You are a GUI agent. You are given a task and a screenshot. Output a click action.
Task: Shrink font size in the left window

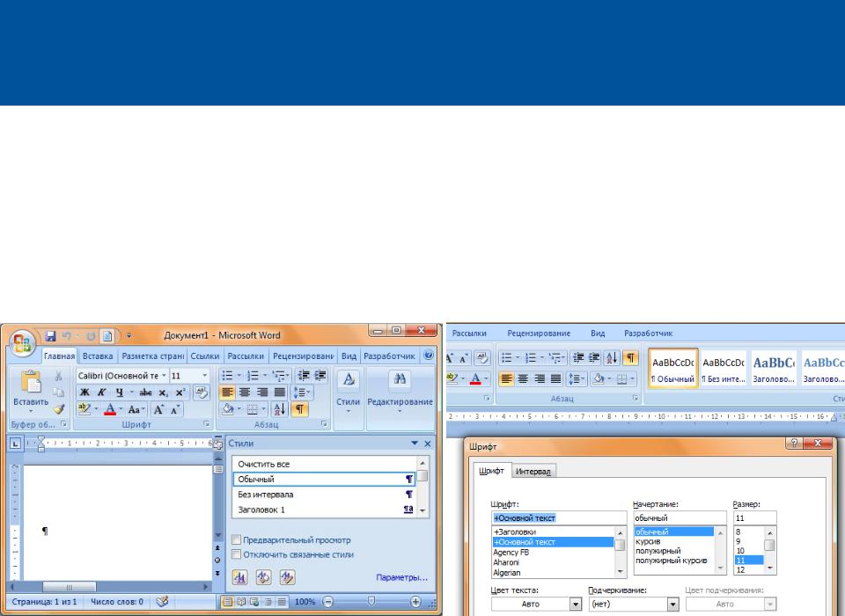(174, 409)
